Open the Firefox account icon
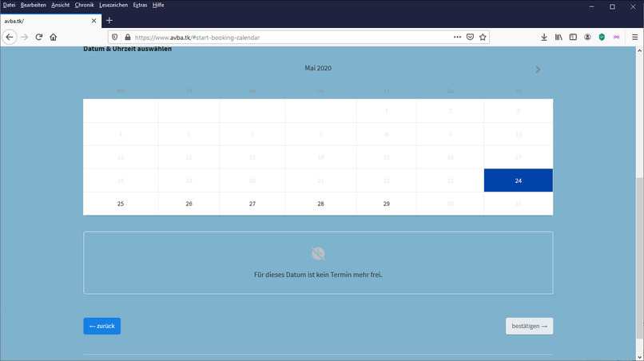This screenshot has height=361, width=644. click(x=587, y=37)
